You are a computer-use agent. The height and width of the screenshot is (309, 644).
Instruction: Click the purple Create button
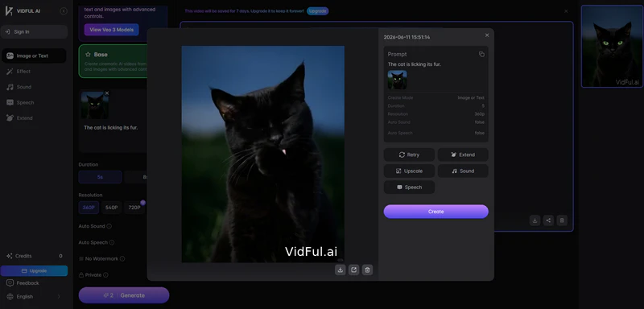point(436,212)
